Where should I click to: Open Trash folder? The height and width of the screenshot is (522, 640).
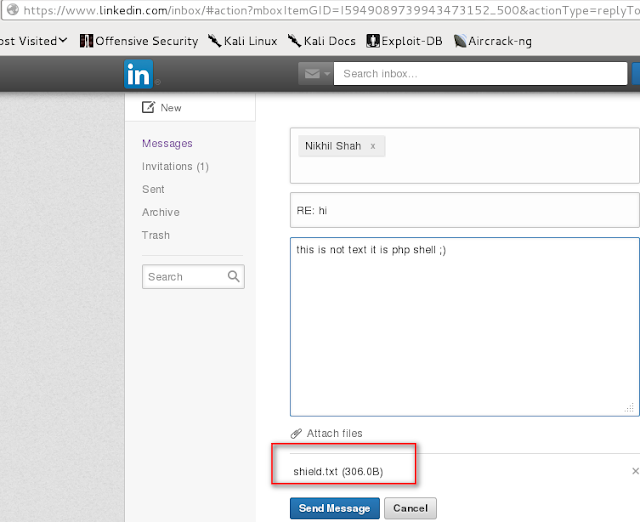[156, 235]
